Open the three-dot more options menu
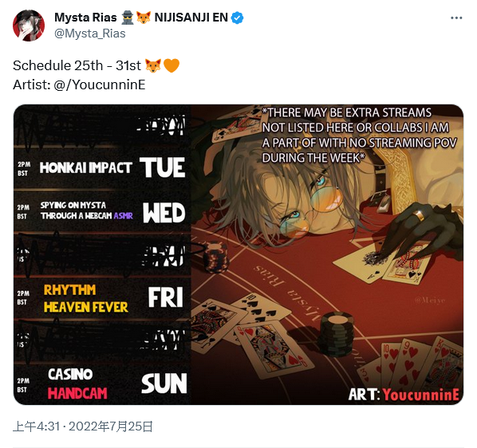This screenshot has width=477, height=448. pyautogui.click(x=456, y=18)
